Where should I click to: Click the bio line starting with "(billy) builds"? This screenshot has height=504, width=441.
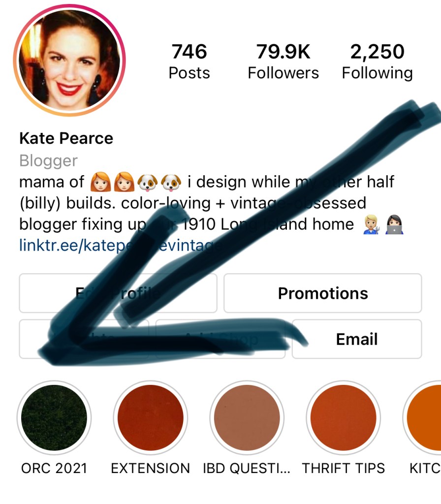[192, 203]
